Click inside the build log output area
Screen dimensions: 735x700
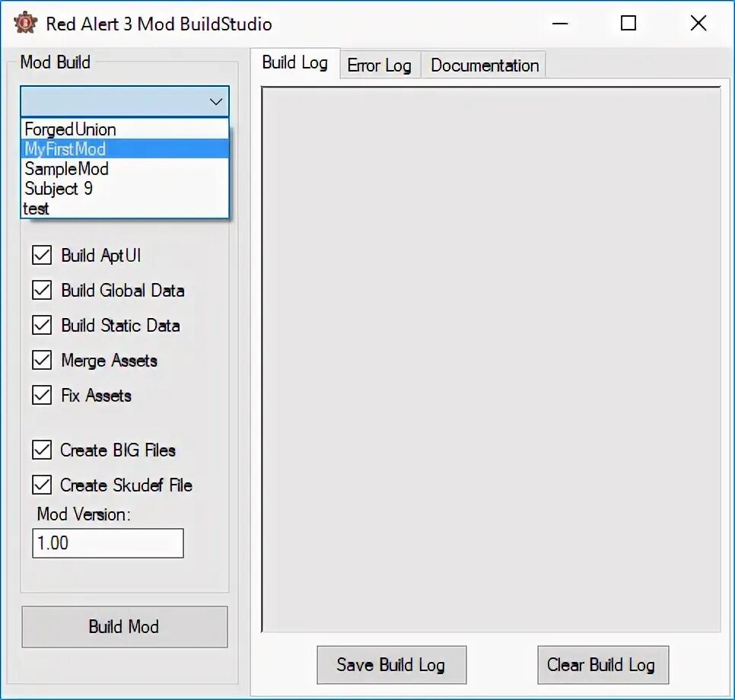click(x=491, y=359)
